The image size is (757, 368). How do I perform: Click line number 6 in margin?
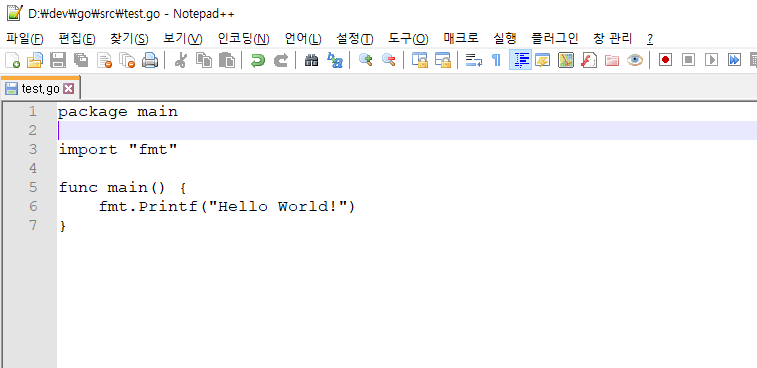[x=32, y=206]
